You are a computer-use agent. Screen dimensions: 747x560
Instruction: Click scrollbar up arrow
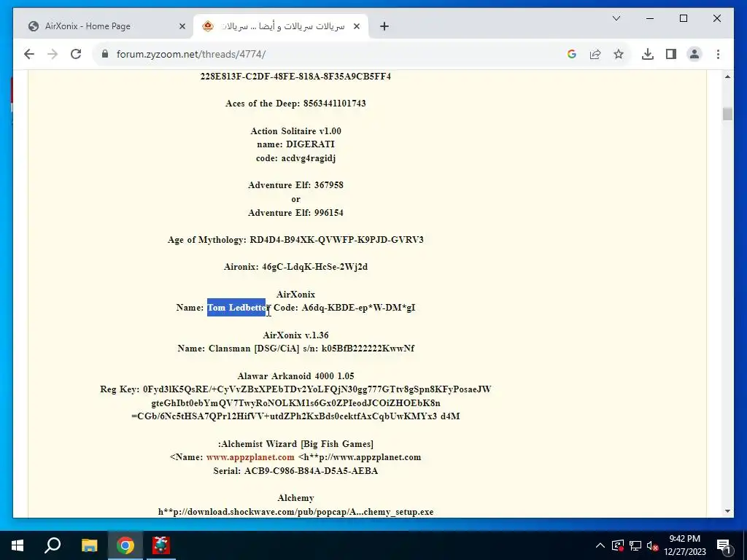click(x=727, y=77)
